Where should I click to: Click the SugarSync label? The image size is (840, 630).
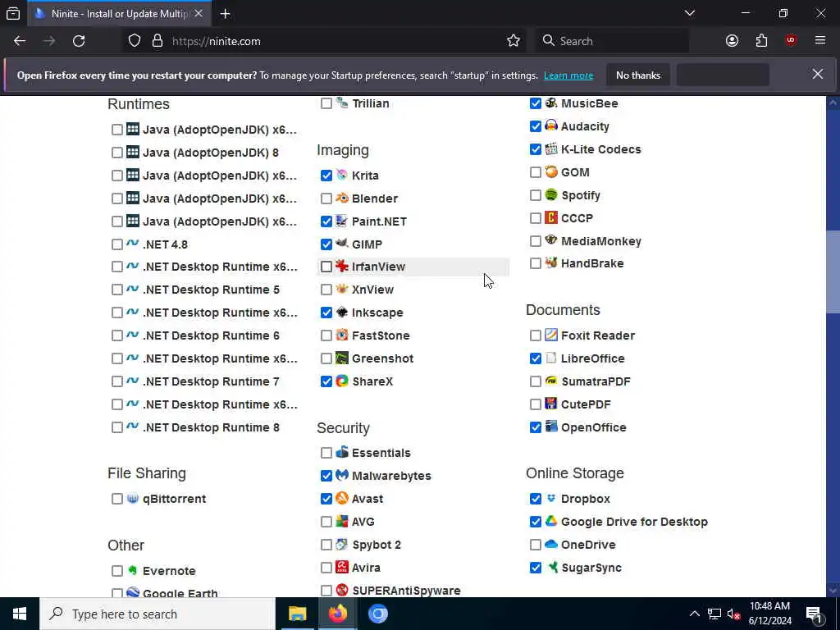[x=591, y=568]
